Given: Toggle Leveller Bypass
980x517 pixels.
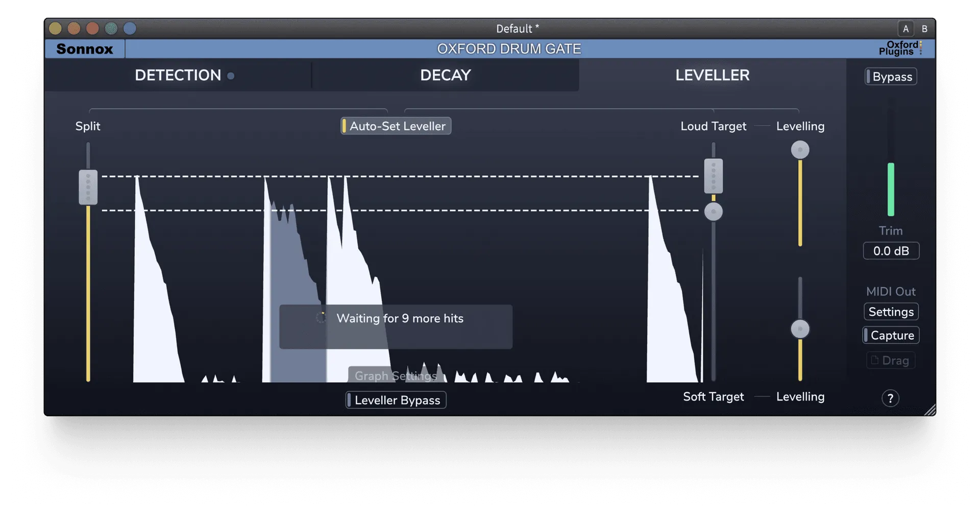Looking at the screenshot, I should [396, 400].
